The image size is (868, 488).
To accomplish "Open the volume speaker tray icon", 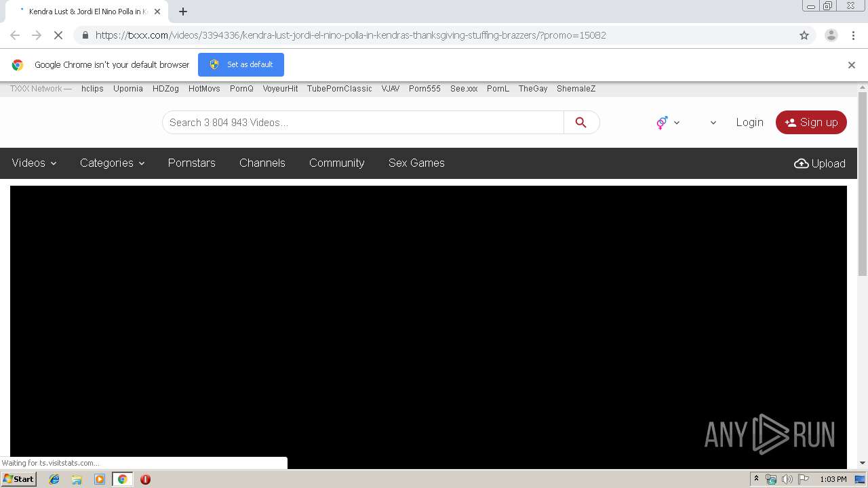I will [787, 479].
